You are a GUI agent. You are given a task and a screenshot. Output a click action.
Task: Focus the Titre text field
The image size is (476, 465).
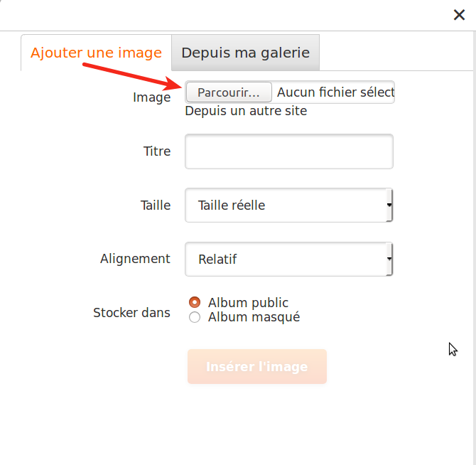(288, 151)
